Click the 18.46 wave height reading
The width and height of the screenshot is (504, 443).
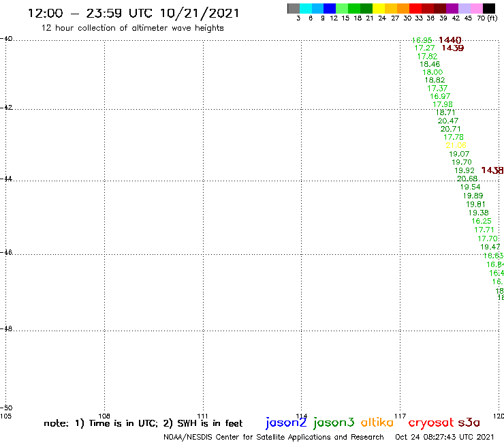(x=430, y=64)
